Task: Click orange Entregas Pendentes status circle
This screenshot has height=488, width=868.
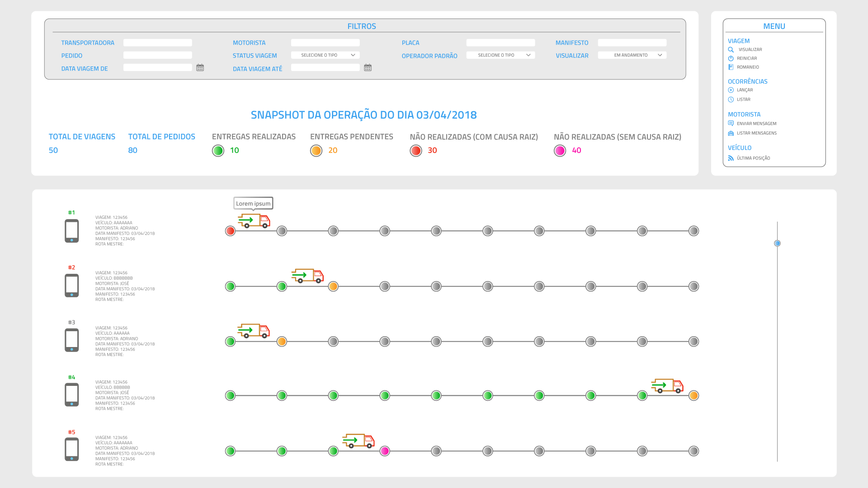Action: 316,150
